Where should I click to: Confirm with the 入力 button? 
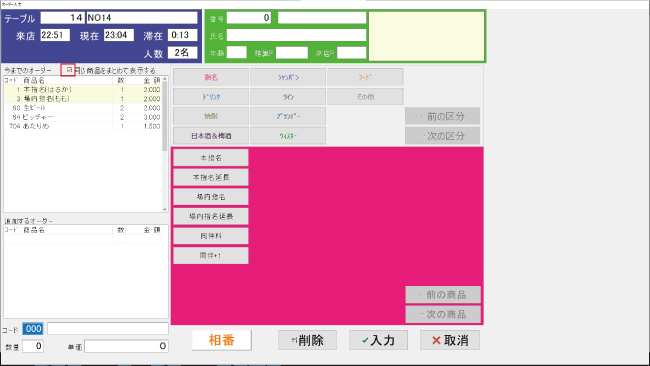[x=378, y=340]
